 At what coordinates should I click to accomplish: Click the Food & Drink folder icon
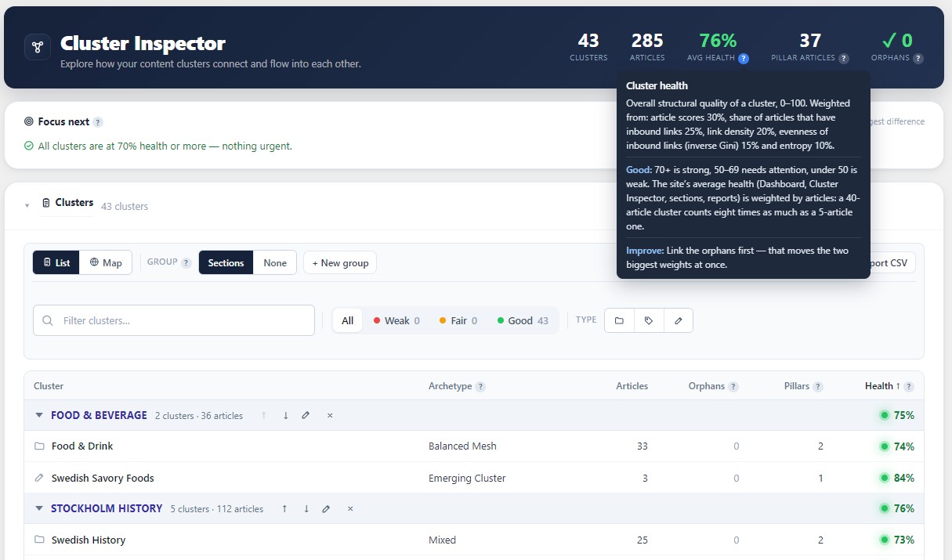(39, 446)
